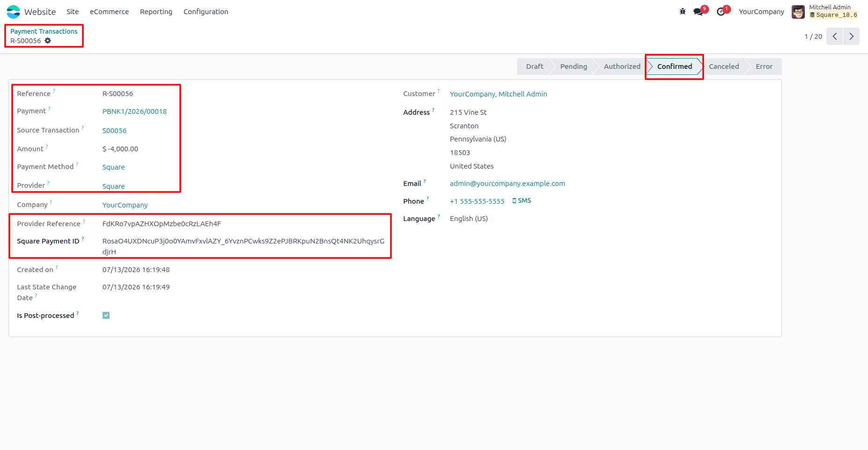Image resolution: width=868 pixels, height=450 pixels.
Task: Go back to Payment Transactions breadcrumb
Action: 44,31
